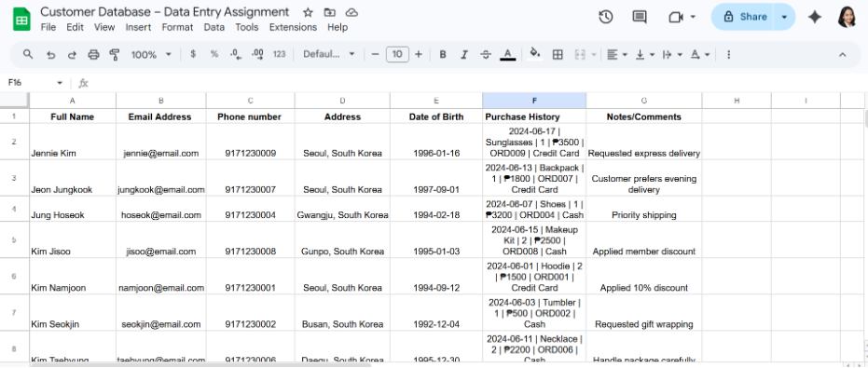Open the comments panel icon
Image resolution: width=868 pixels, height=368 pixels.
(640, 17)
